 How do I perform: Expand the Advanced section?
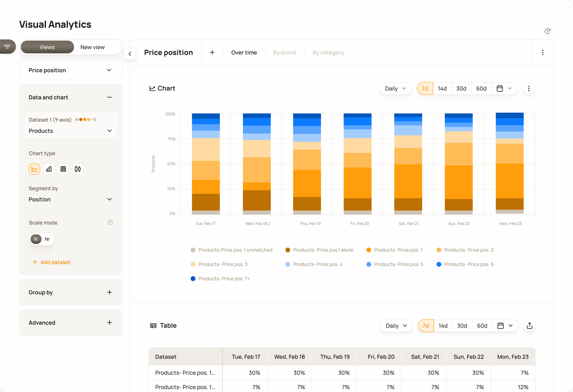point(109,323)
